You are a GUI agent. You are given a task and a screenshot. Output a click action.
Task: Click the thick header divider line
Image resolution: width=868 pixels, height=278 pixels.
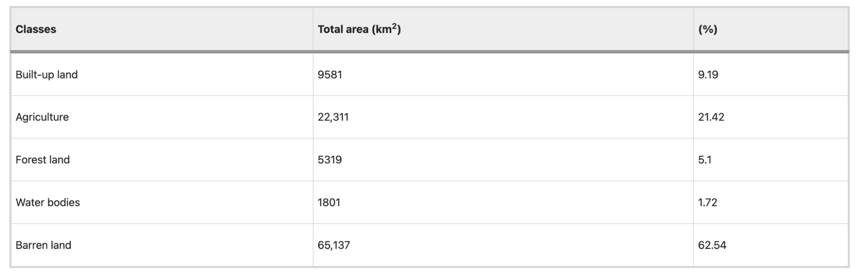(x=429, y=52)
